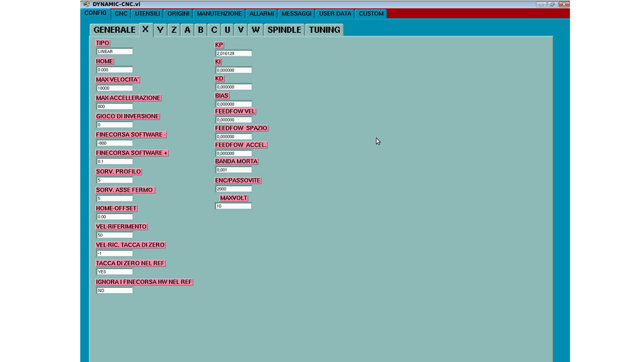Click the BANDA MORTA label
Image resolution: width=644 pixels, height=362 pixels.
[x=237, y=162]
